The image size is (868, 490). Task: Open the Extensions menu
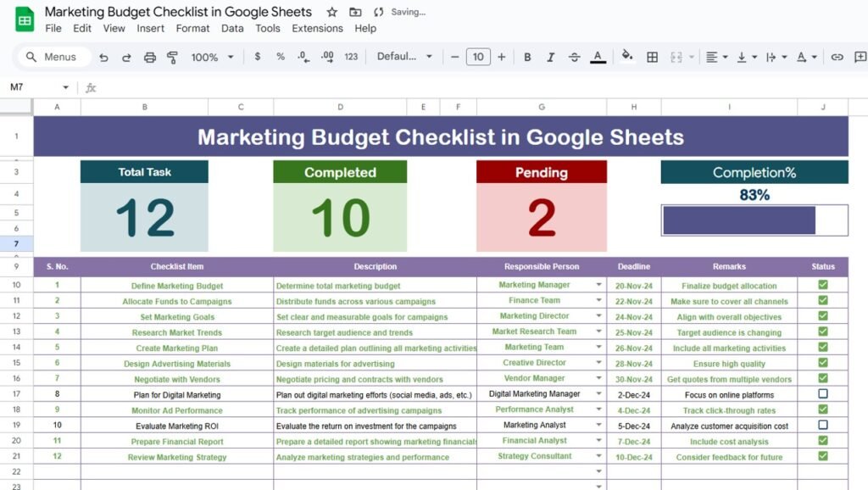tap(317, 28)
